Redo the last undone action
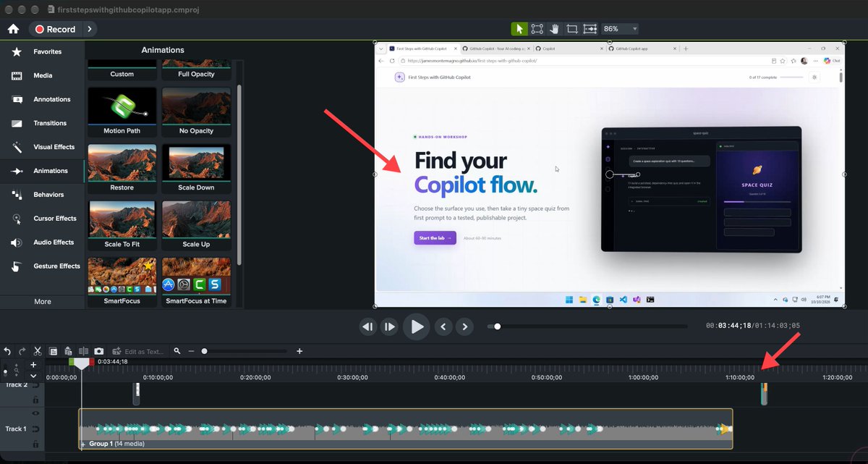Viewport: 868px width, 464px height. click(22, 351)
